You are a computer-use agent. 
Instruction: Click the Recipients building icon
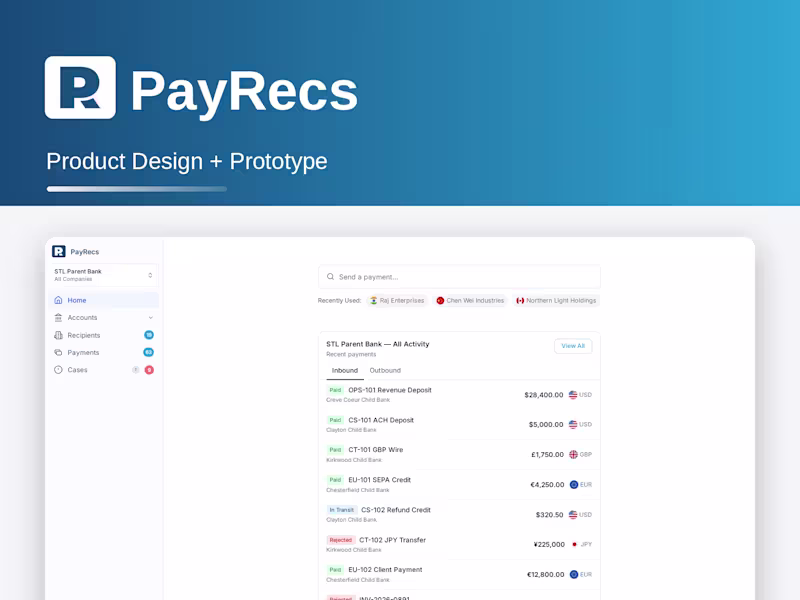tap(58, 335)
